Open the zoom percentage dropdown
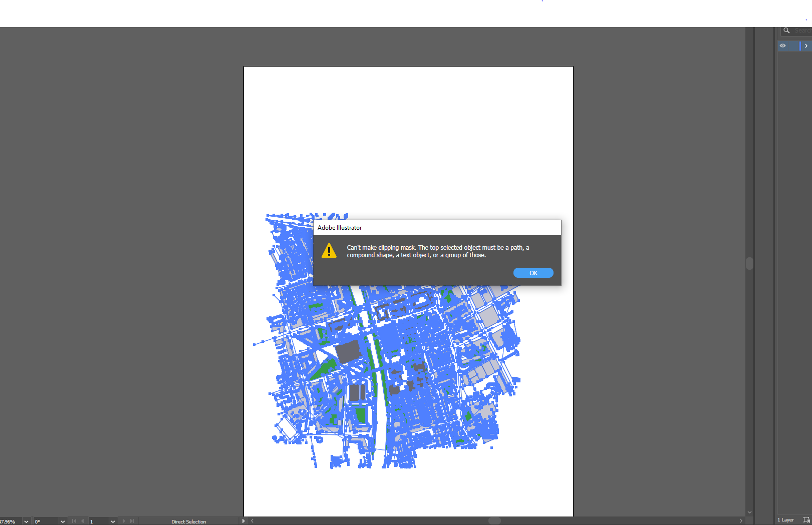This screenshot has width=812, height=525. tap(26, 521)
